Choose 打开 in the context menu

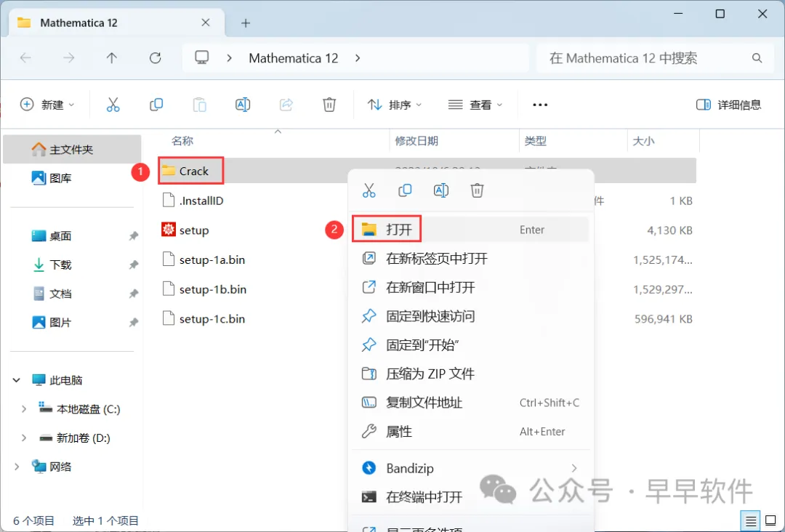470,230
